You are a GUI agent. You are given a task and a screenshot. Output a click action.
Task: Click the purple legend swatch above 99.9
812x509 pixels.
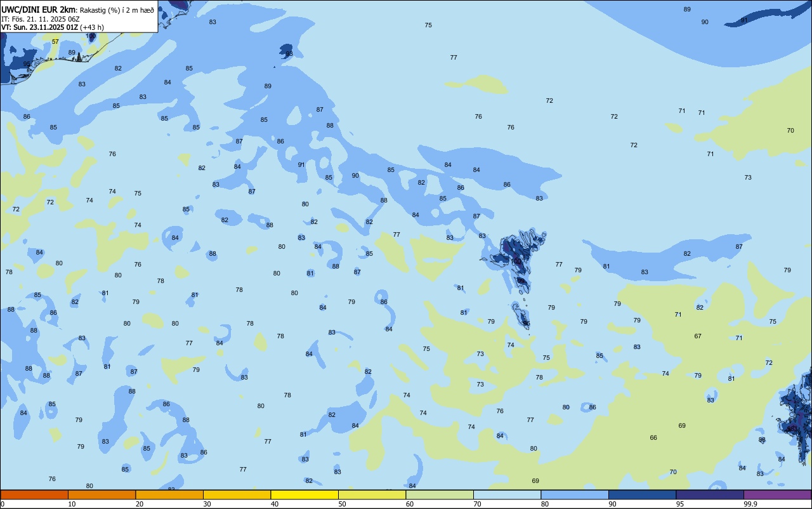coord(777,494)
